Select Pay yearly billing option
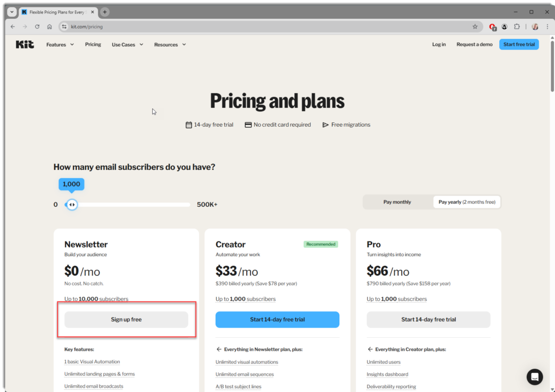This screenshot has width=555, height=392. [467, 202]
